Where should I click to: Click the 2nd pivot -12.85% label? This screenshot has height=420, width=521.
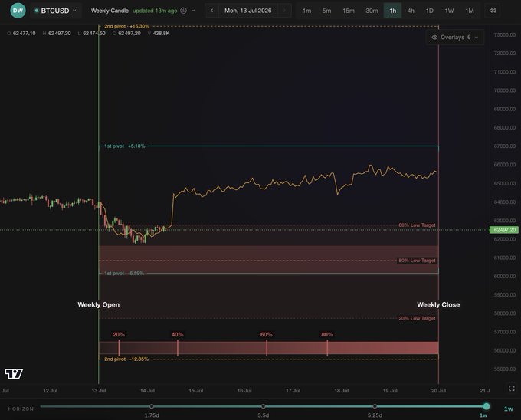[x=126, y=359]
